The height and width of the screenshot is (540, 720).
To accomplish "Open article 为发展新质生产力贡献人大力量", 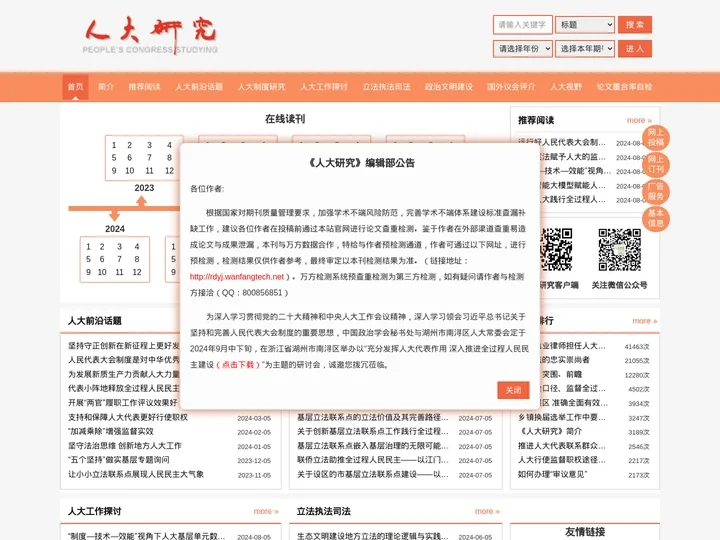I will click(124, 374).
